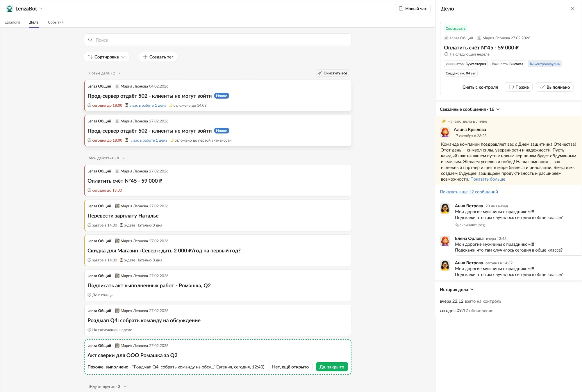Expand the Жду от других - 3 section
Image resolution: width=582 pixels, height=392 pixels.
(x=108, y=387)
